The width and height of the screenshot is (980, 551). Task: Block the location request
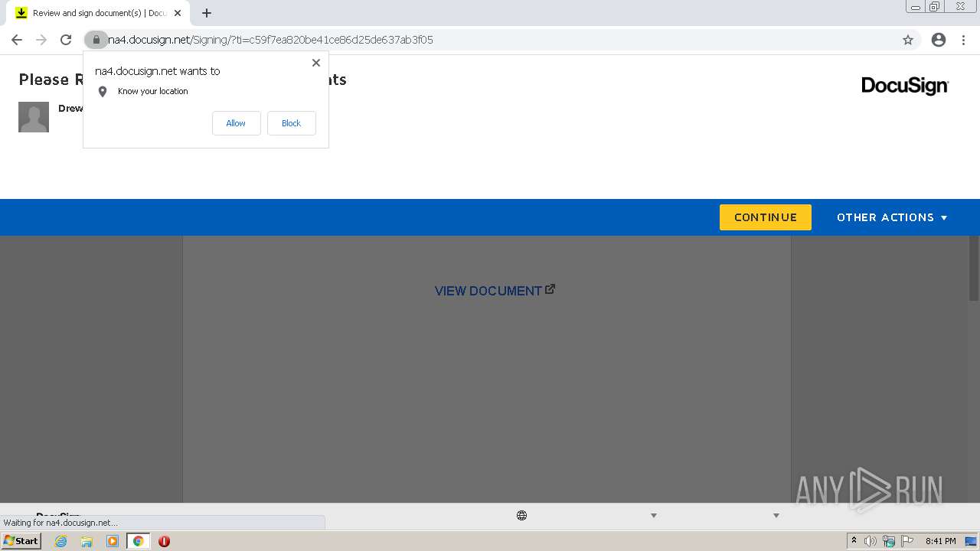292,123
